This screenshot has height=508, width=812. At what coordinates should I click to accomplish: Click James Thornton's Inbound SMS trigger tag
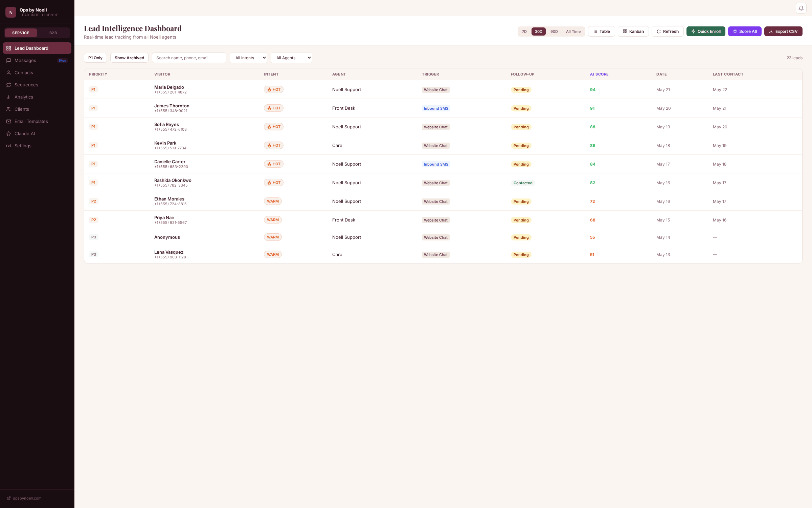436,108
